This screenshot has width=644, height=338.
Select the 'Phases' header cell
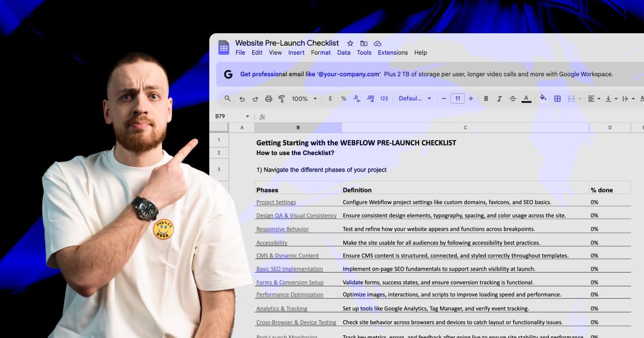point(298,188)
